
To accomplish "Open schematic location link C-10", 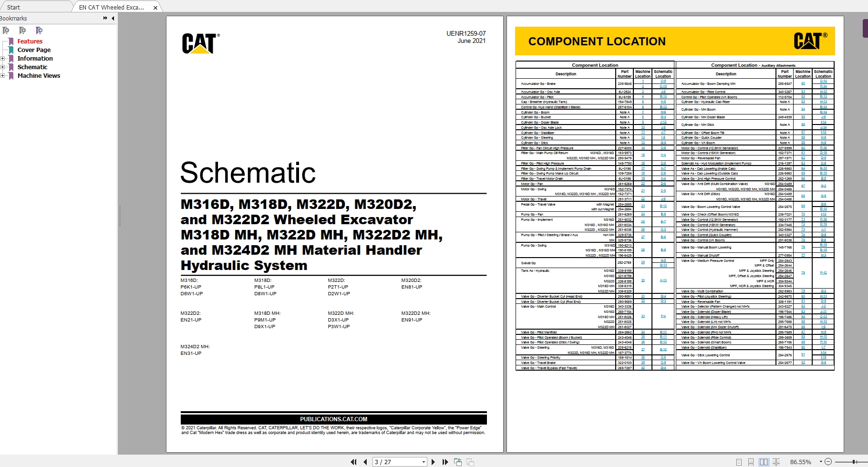I will pyautogui.click(x=663, y=86).
